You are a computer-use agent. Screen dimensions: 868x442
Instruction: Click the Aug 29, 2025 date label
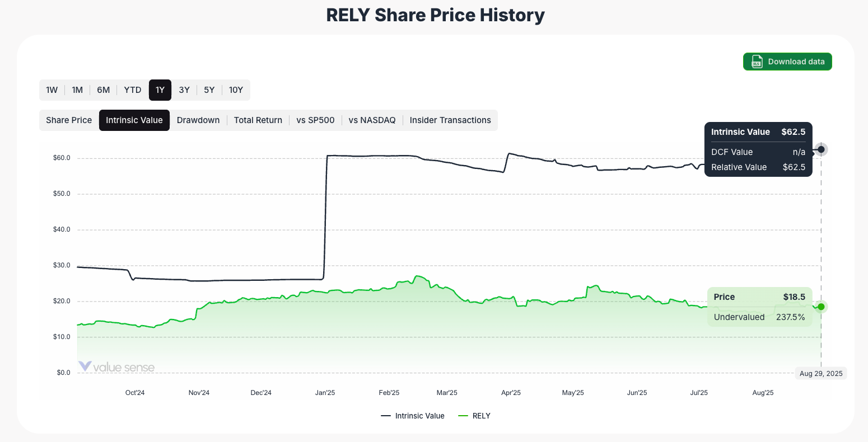(820, 373)
